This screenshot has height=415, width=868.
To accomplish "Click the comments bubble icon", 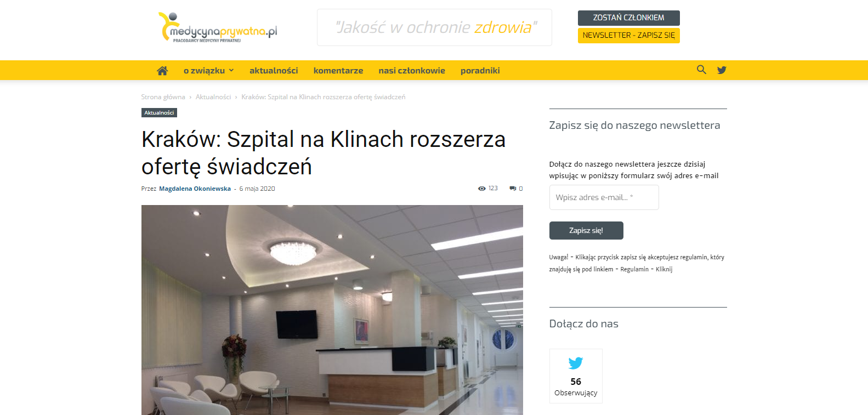I will click(x=513, y=189).
